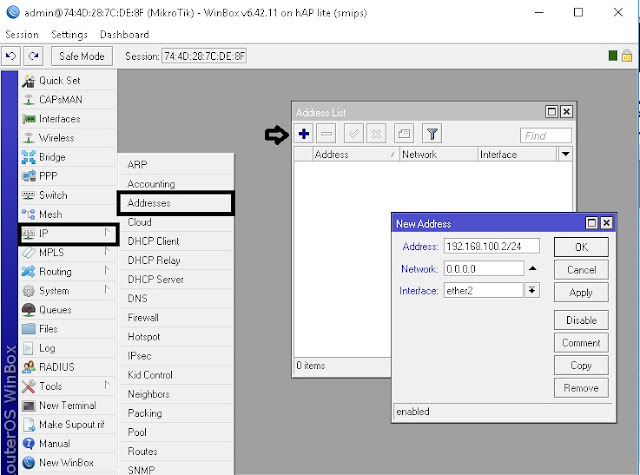The image size is (640, 475).
Task: Toggle the Safe Mode button
Action: (x=82, y=56)
